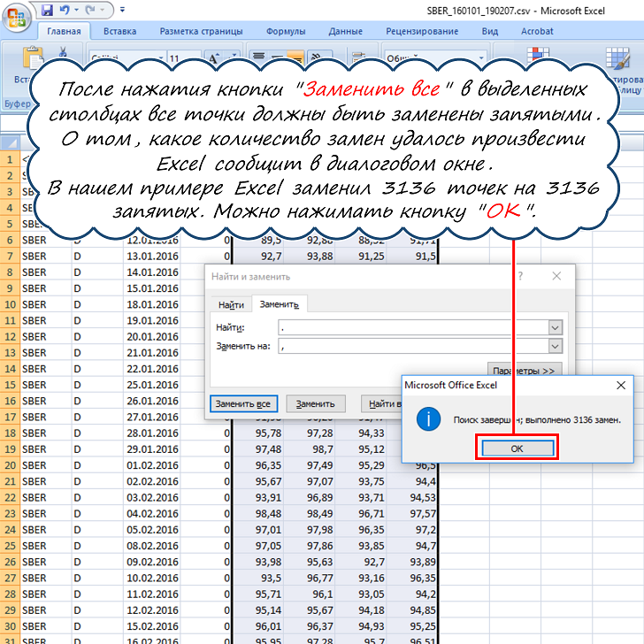
Task: Expand the Найти field history dropdown
Action: click(555, 327)
